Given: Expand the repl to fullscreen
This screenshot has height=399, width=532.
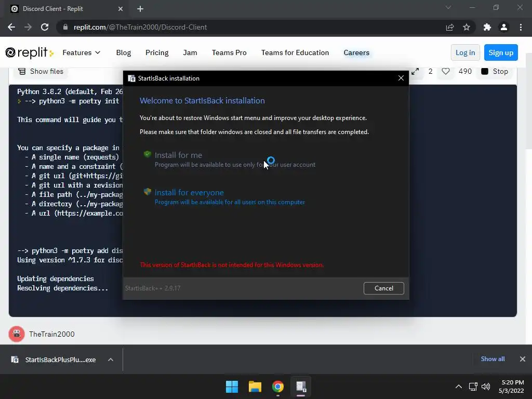Looking at the screenshot, I should (x=415, y=71).
